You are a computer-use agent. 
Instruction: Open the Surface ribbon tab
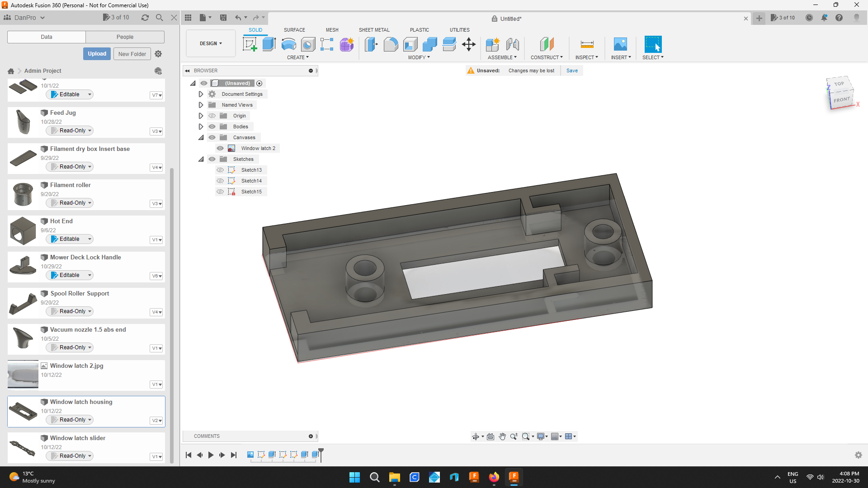[294, 30]
